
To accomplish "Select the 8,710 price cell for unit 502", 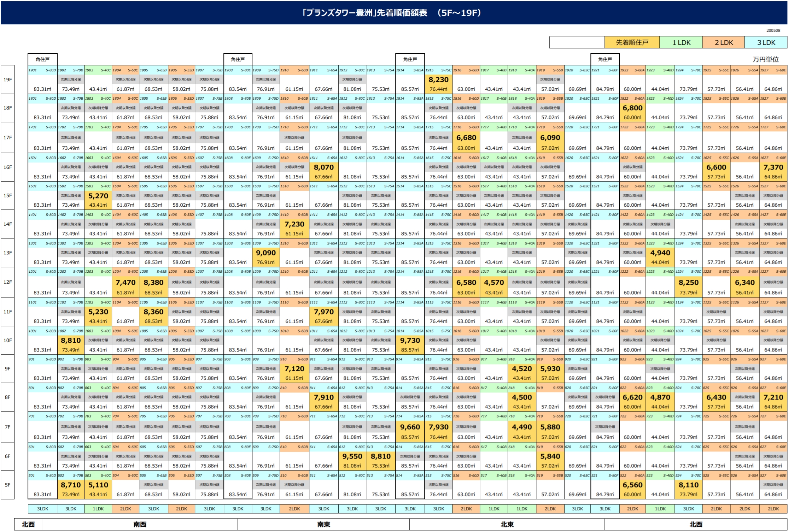I will point(71,485).
